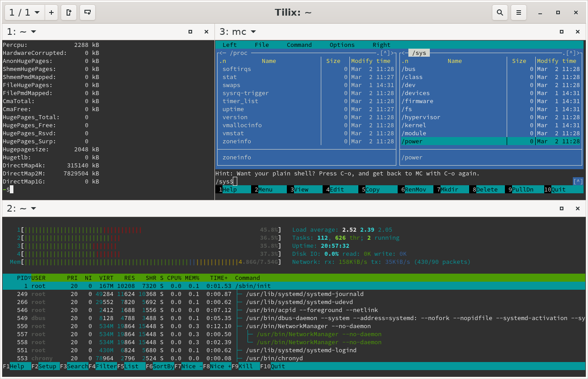The image size is (588, 379).
Task: Select the /sbin/init process row
Action: click(294, 286)
